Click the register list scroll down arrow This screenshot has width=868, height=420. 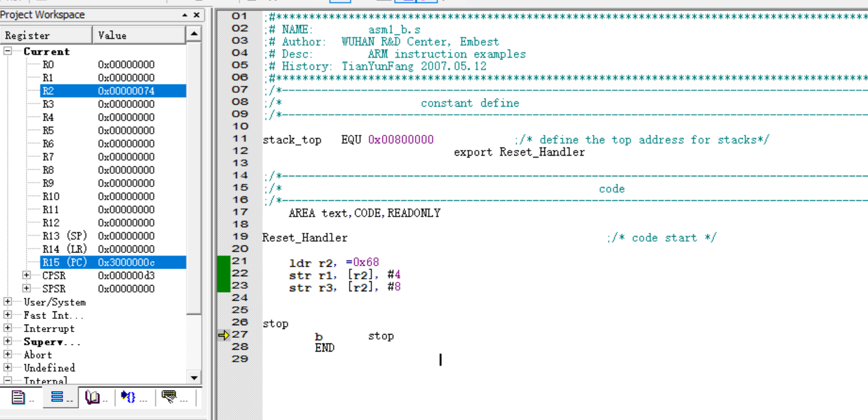click(194, 377)
